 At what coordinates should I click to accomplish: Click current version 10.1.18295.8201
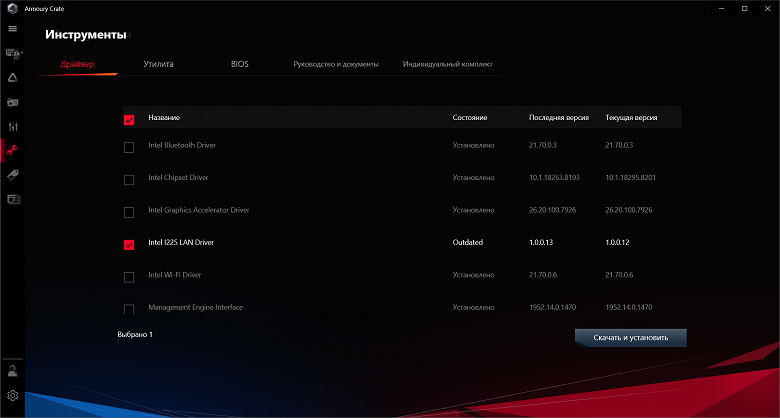[x=630, y=178]
